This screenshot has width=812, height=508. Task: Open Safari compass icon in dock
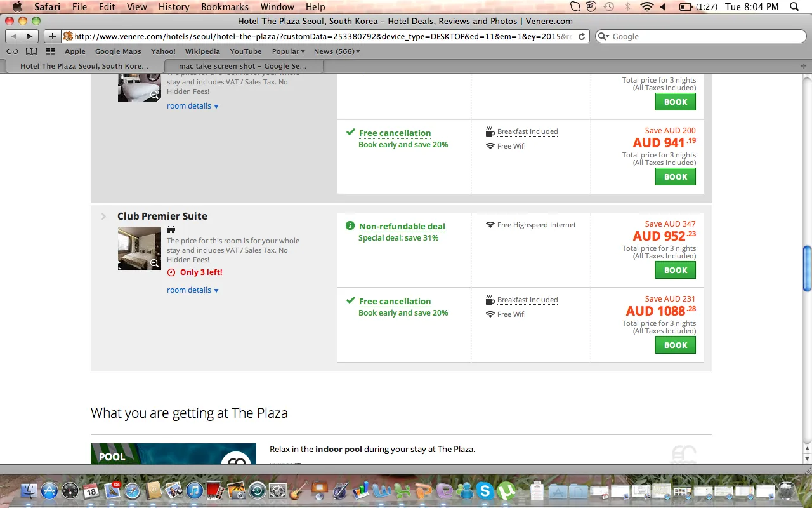pyautogui.click(x=133, y=491)
